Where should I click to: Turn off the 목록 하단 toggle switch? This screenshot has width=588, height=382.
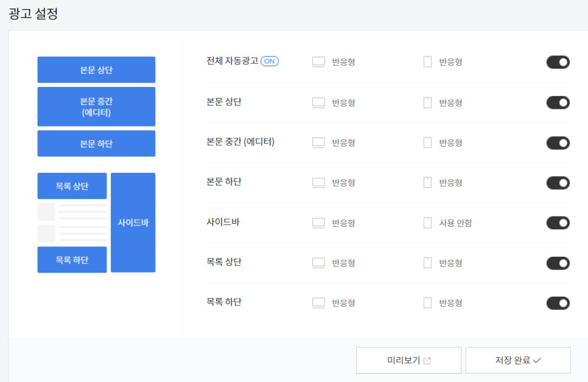(558, 303)
